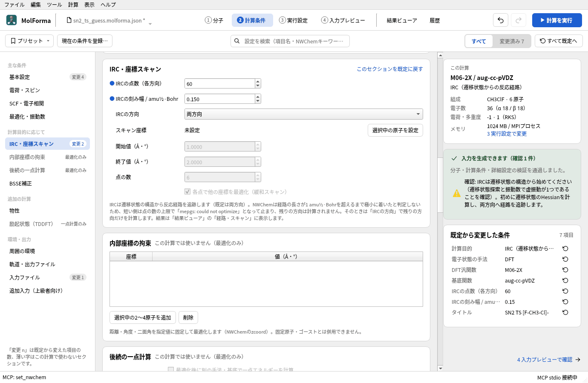Click the resize grip at window corner
This screenshot has width=588, height=383.
click(585, 380)
